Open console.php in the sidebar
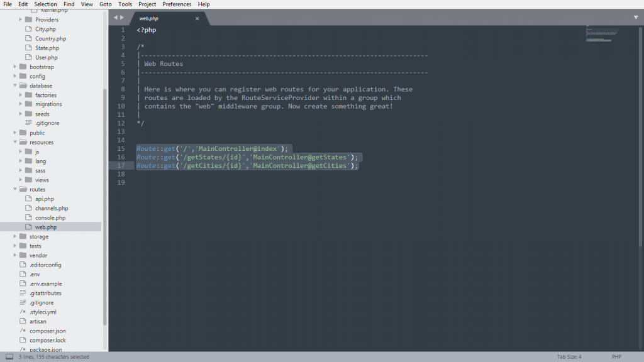 [50, 217]
